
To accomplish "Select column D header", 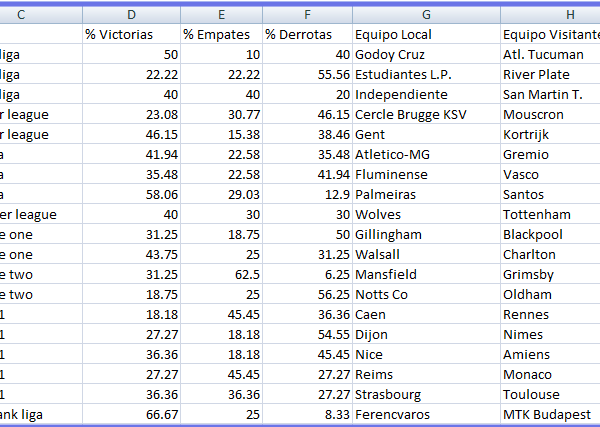I will (x=131, y=15).
